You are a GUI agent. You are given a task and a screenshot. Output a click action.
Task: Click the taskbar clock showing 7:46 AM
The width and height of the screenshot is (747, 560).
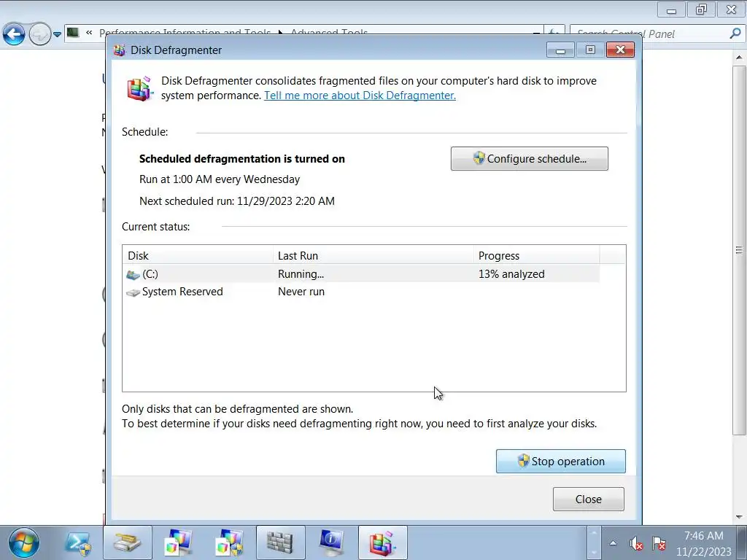tap(704, 543)
